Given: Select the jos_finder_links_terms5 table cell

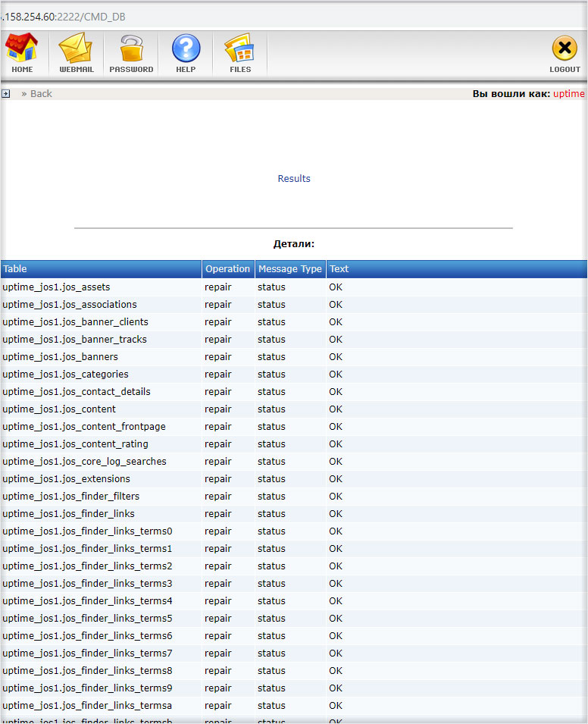Looking at the screenshot, I should tap(101, 619).
